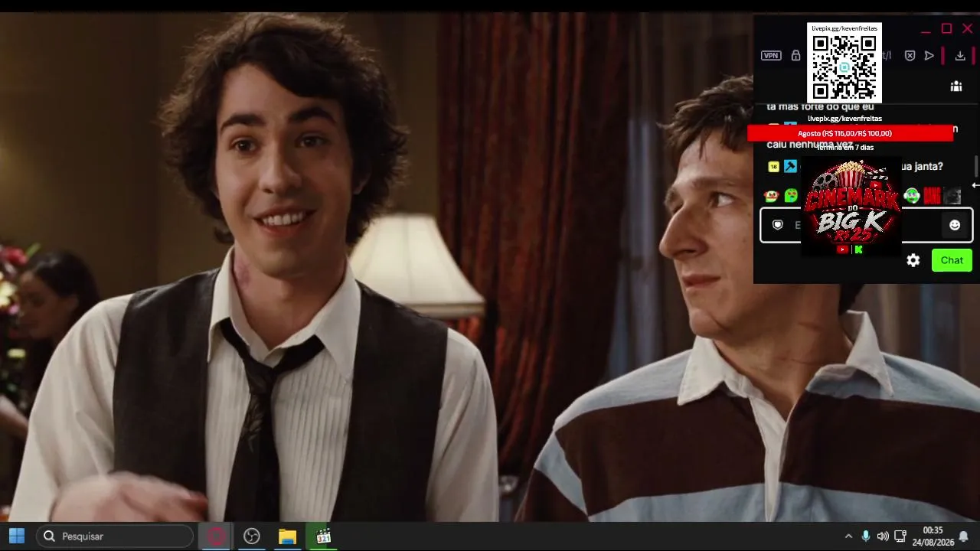This screenshot has width=980, height=551.
Task: Click the Cinemark do Big K logo
Action: click(851, 207)
